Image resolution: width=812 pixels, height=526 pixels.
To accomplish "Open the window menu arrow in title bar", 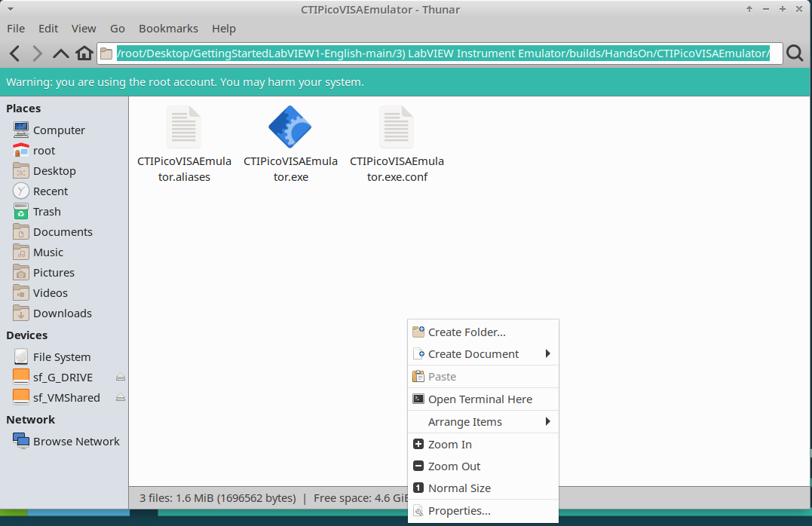I will pos(11,9).
